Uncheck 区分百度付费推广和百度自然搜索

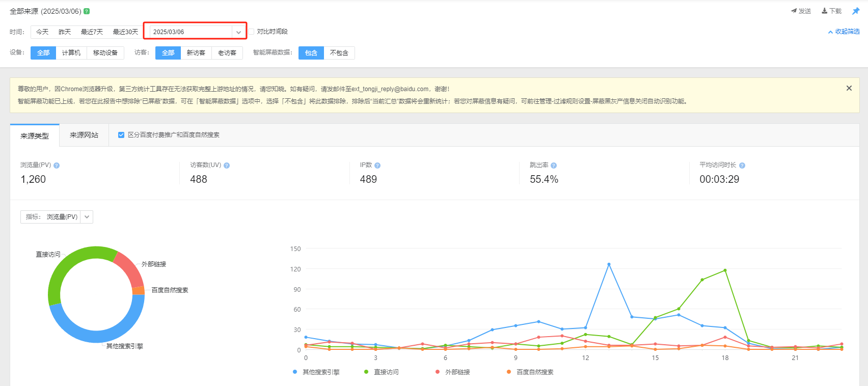(121, 135)
